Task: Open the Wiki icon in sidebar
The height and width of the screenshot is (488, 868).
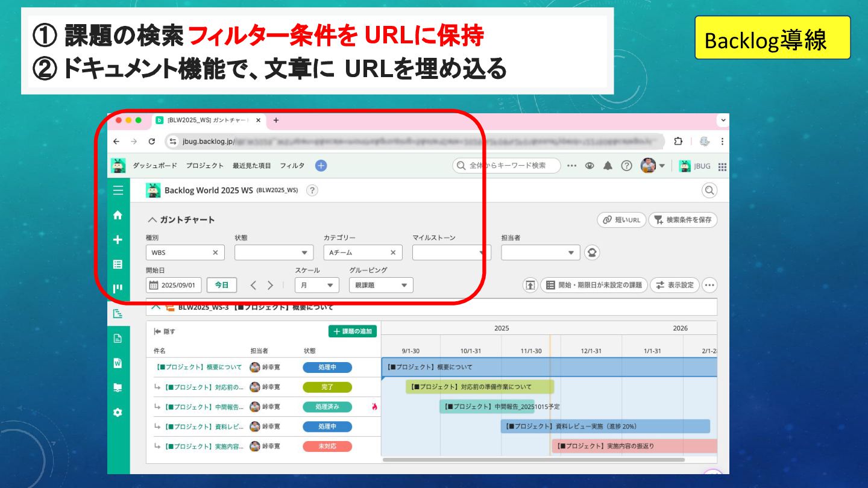Action: pos(118,363)
